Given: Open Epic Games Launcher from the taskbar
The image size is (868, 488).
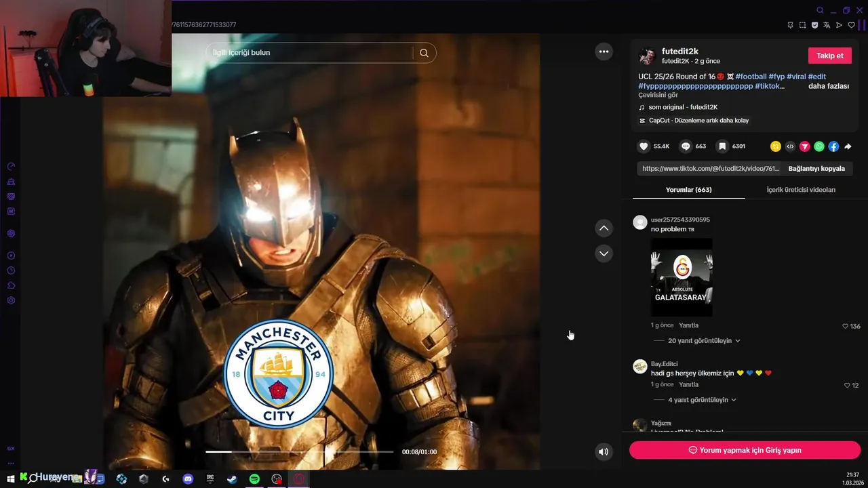Looking at the screenshot, I should 210,479.
